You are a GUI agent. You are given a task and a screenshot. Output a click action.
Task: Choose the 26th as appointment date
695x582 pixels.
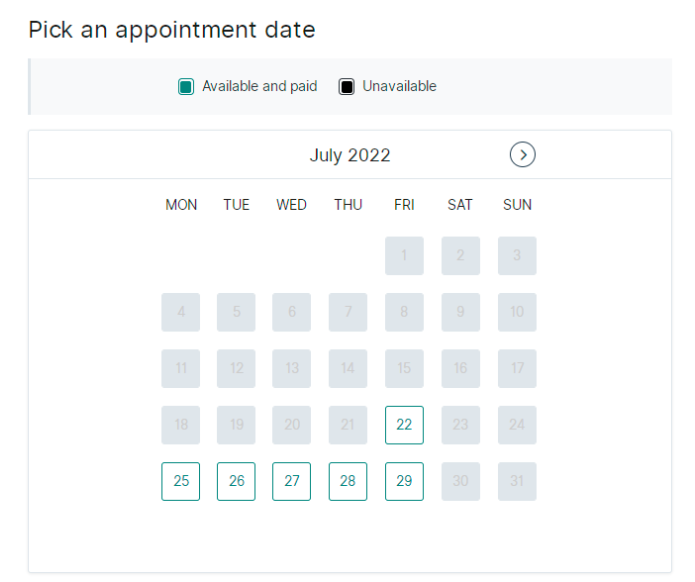pyautogui.click(x=236, y=481)
